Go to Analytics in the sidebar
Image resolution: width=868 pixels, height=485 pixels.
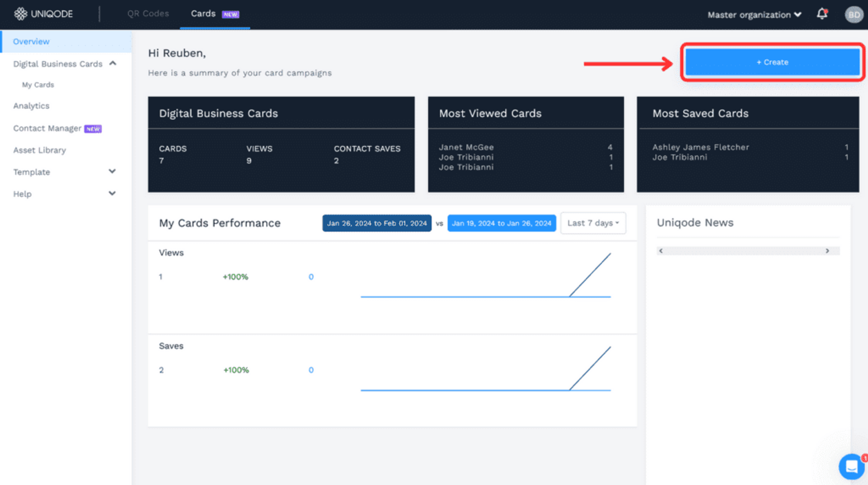(31, 106)
